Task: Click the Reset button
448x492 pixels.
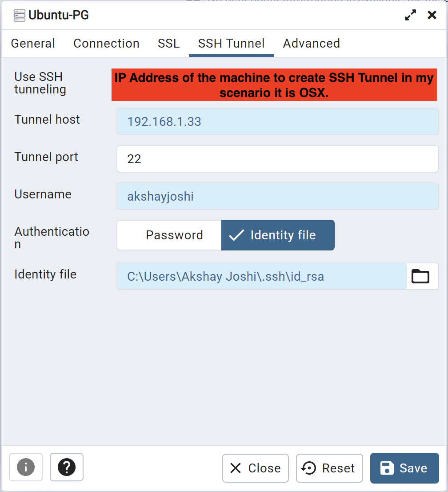Action: 329,468
